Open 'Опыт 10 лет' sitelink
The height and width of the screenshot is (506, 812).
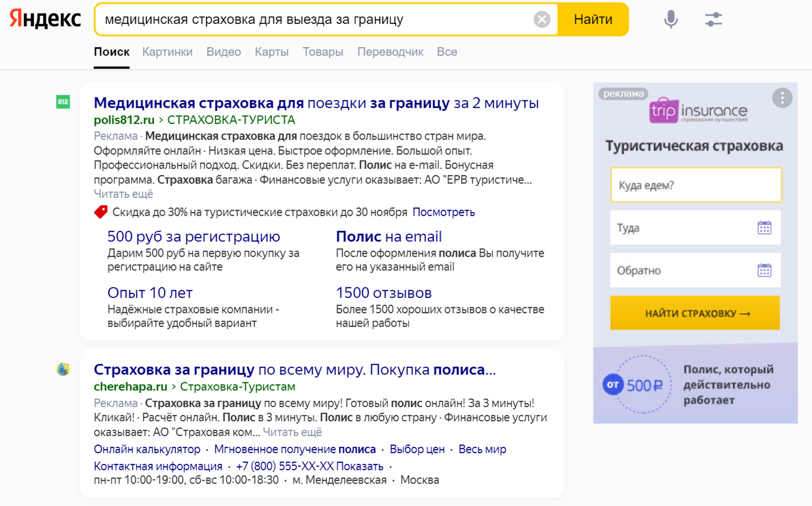click(x=150, y=293)
